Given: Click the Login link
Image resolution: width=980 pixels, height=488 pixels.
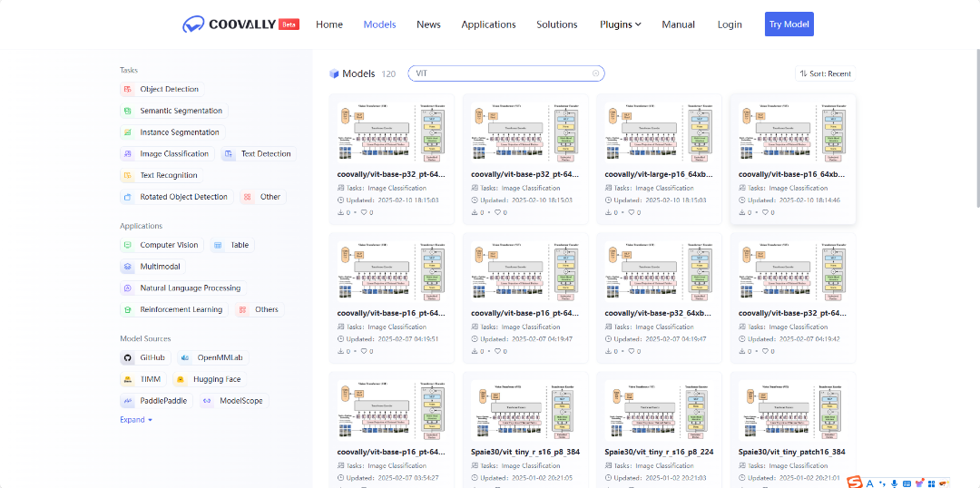Looking at the screenshot, I should 730,24.
